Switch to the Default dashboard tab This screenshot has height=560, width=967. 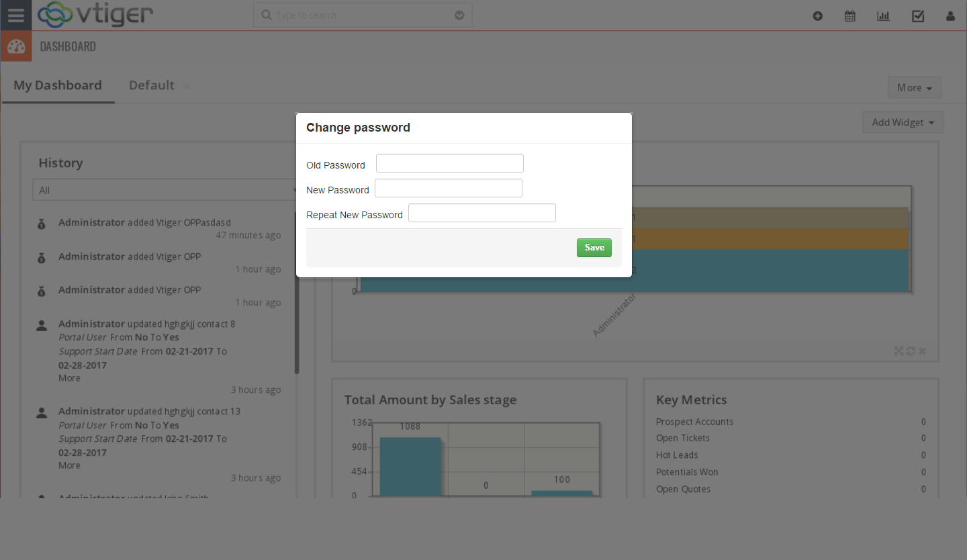(150, 85)
